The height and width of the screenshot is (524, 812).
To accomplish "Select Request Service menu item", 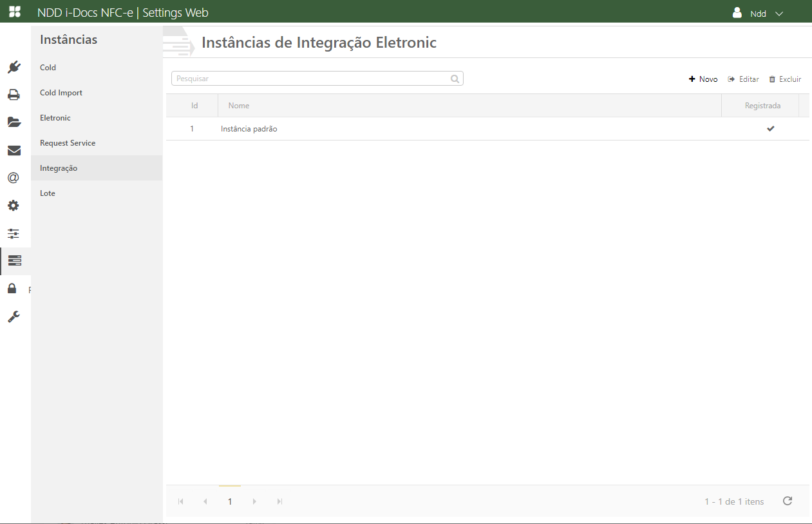I will (68, 143).
